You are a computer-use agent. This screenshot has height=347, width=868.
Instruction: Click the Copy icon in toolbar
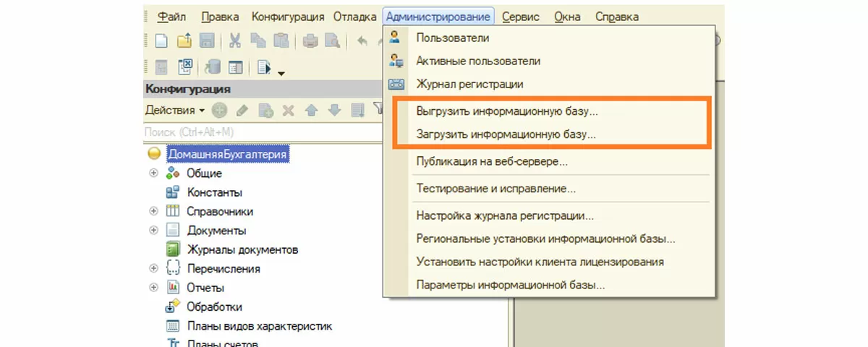tap(258, 41)
